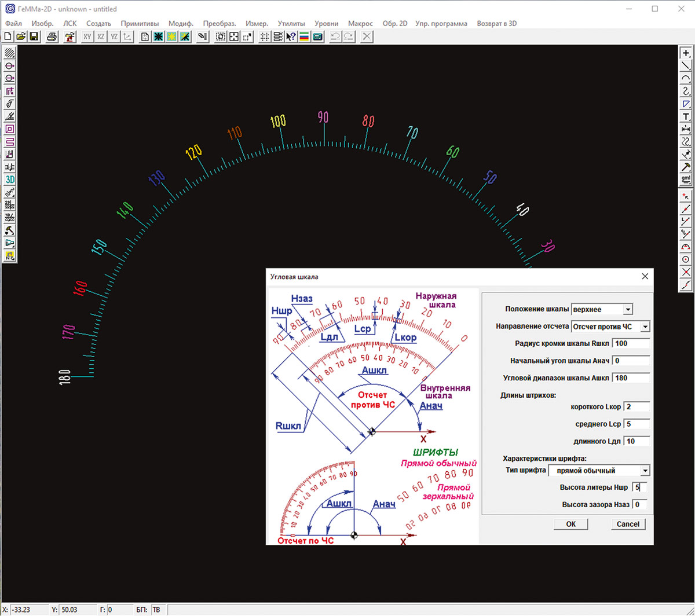This screenshot has height=616, width=695.
Task: Expand the Положение шкалы dropdown
Action: (x=628, y=310)
